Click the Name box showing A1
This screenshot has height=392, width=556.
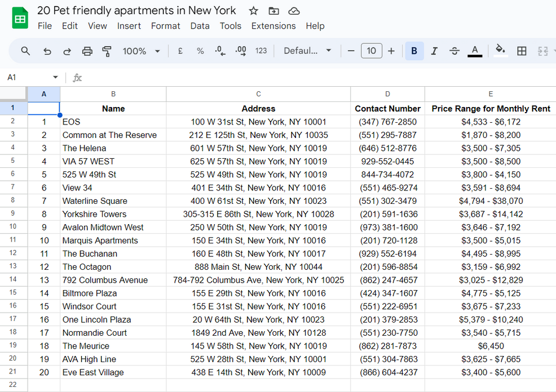point(28,77)
